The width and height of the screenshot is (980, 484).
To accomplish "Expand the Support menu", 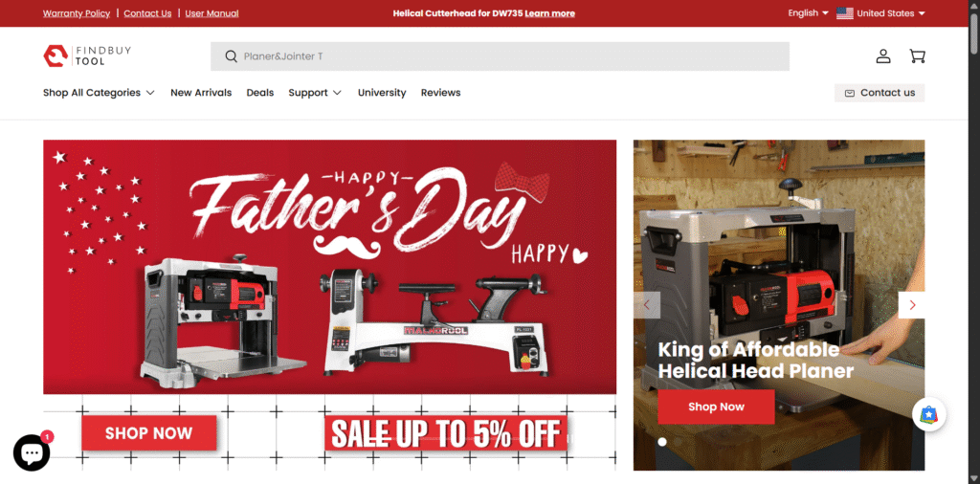I will [315, 93].
